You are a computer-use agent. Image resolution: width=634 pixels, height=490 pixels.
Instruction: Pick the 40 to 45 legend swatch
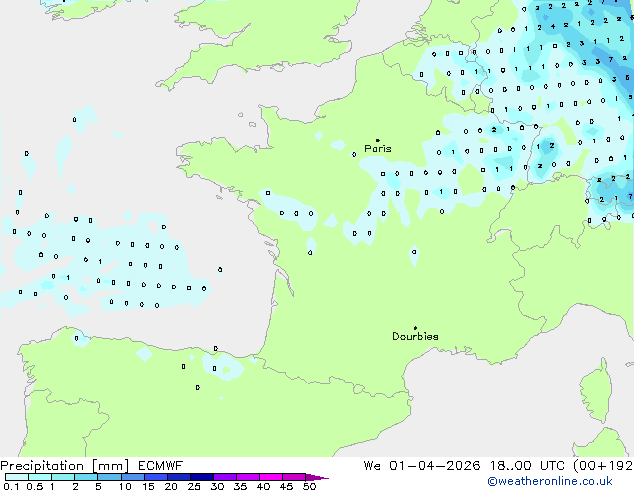coord(271,477)
